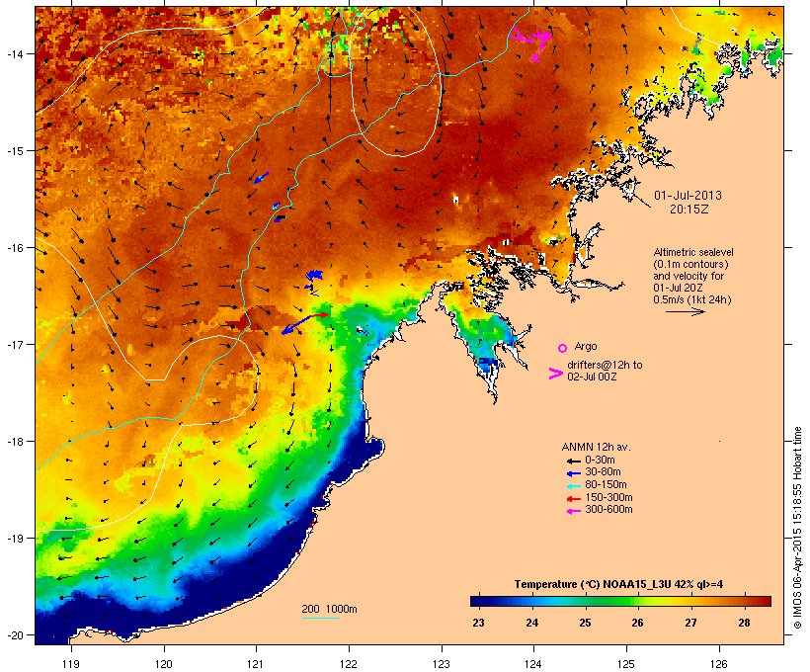Click longitude axis label 122
The width and height of the screenshot is (810, 672).
[x=349, y=664]
